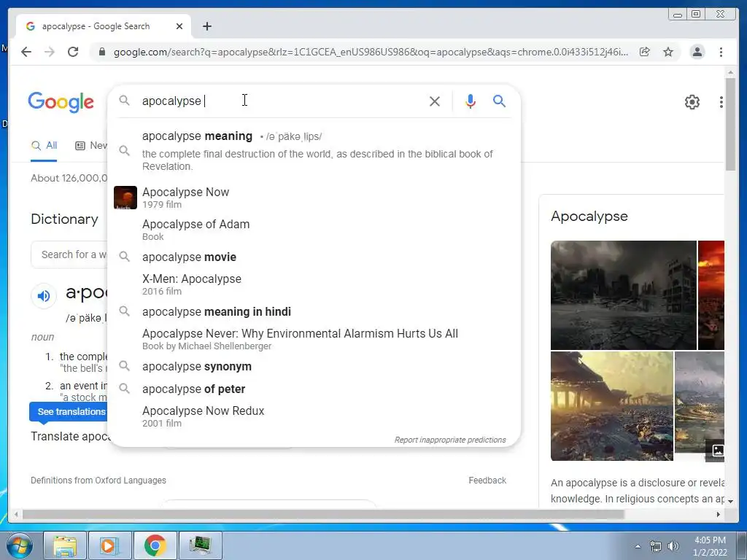This screenshot has height=560, width=747.
Task: Choose suggestion "apocalypse movie"
Action: point(314,257)
